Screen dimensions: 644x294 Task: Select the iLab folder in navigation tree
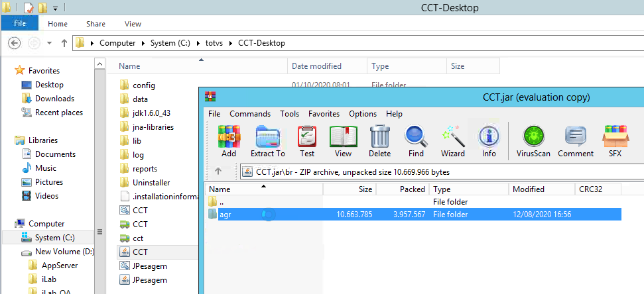42,279
